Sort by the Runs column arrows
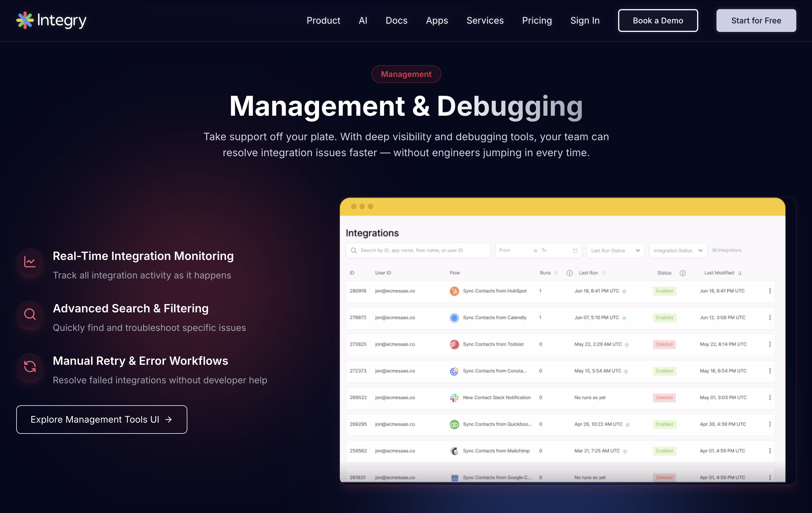Image resolution: width=812 pixels, height=513 pixels. [556, 273]
